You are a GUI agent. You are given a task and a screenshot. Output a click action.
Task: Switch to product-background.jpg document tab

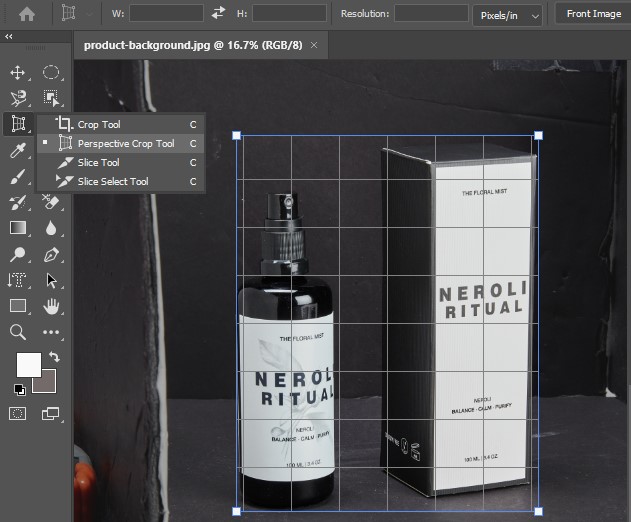pos(193,45)
